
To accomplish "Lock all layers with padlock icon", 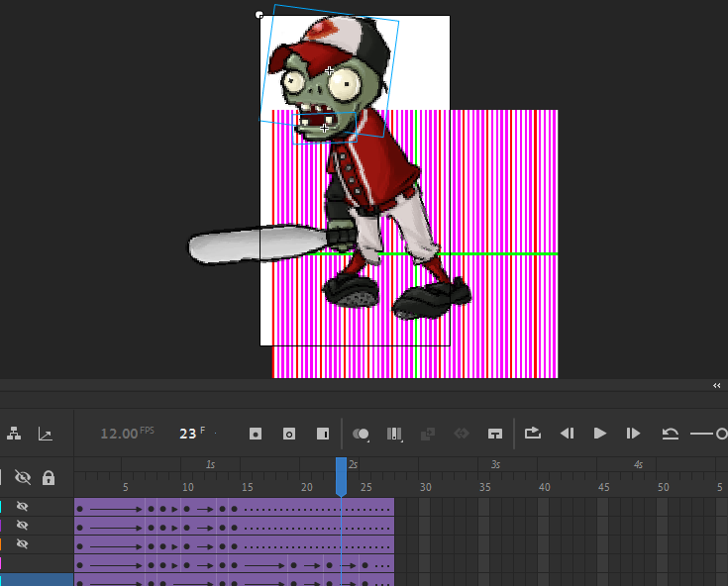I will click(49, 477).
